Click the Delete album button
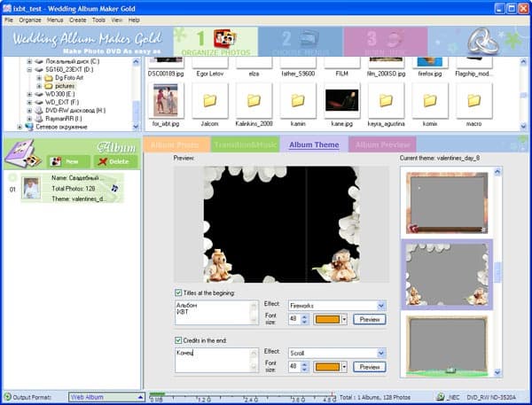This screenshot has width=532, height=405. click(115, 161)
